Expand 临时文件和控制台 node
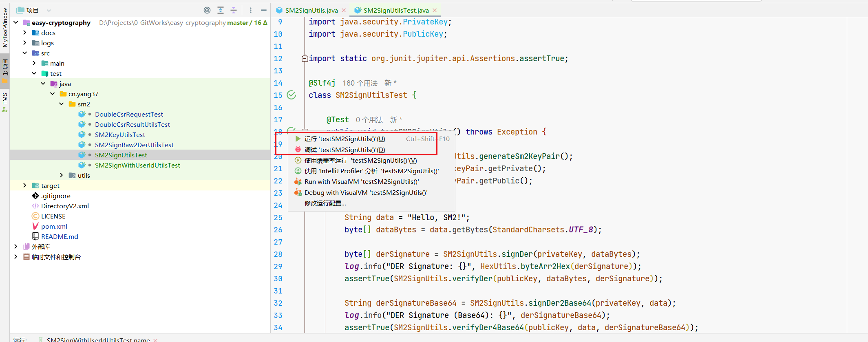 [16, 256]
